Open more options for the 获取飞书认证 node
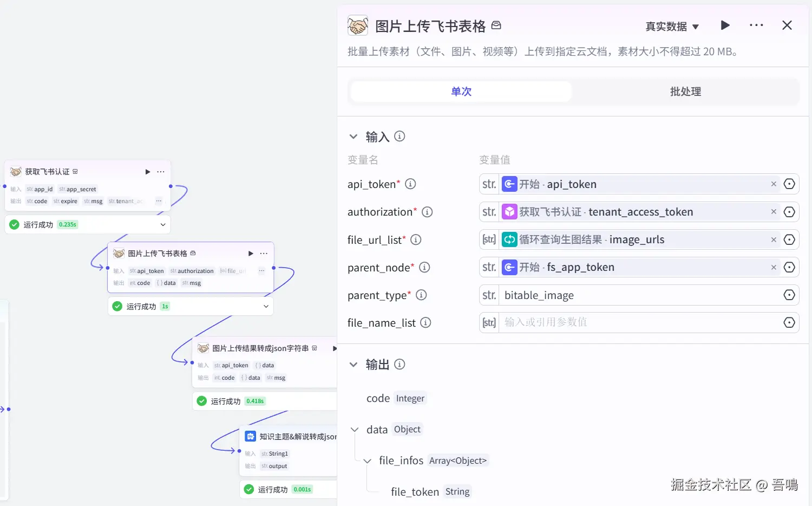 (x=161, y=172)
